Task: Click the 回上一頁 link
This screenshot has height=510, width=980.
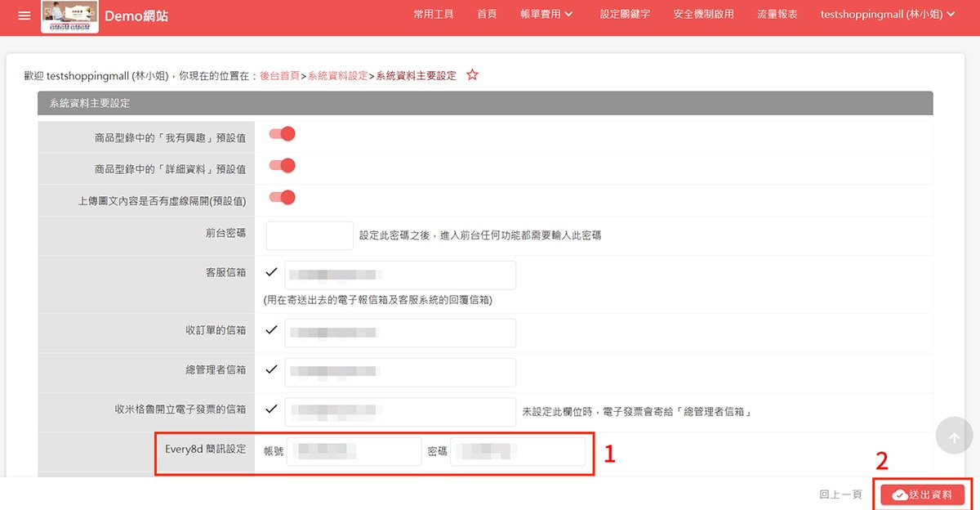Action: 840,494
